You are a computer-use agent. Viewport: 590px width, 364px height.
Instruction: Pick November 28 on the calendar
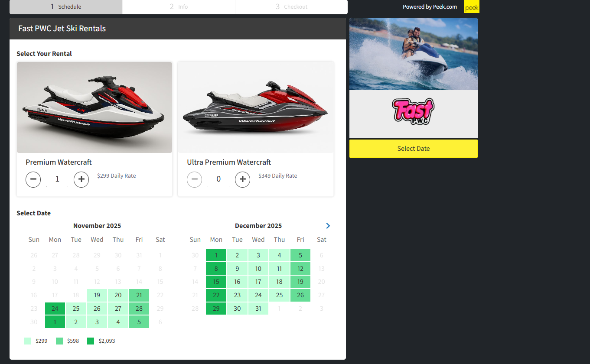click(139, 309)
